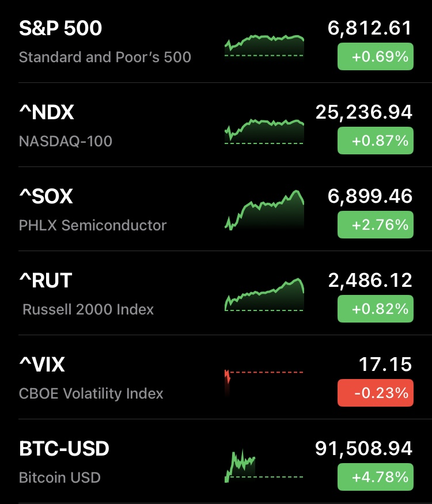Click the 25,236.94 NASDAQ price value
This screenshot has height=504, width=432.
[x=364, y=112]
